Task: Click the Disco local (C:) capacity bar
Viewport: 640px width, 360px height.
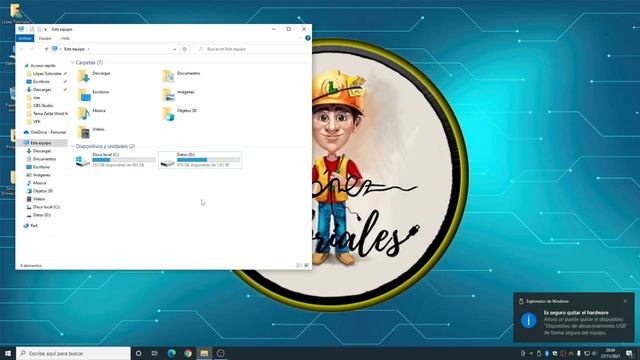Action: (124, 160)
